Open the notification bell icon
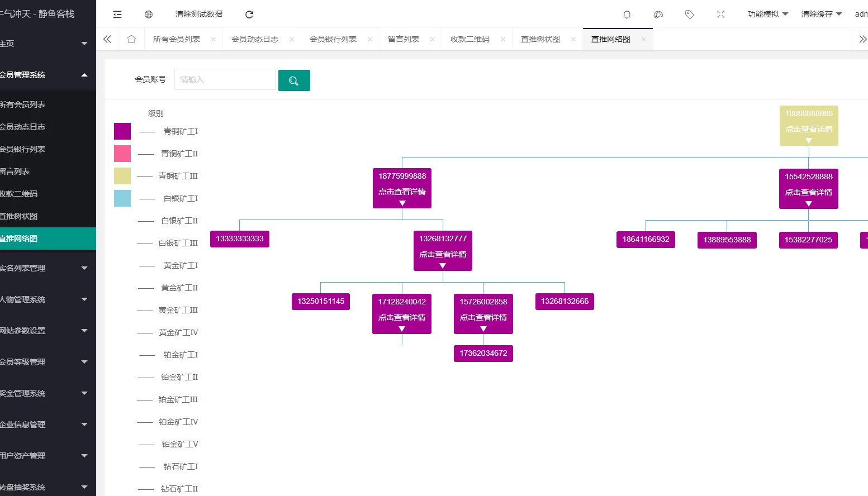Screen dimensions: 868x496 pos(627,15)
